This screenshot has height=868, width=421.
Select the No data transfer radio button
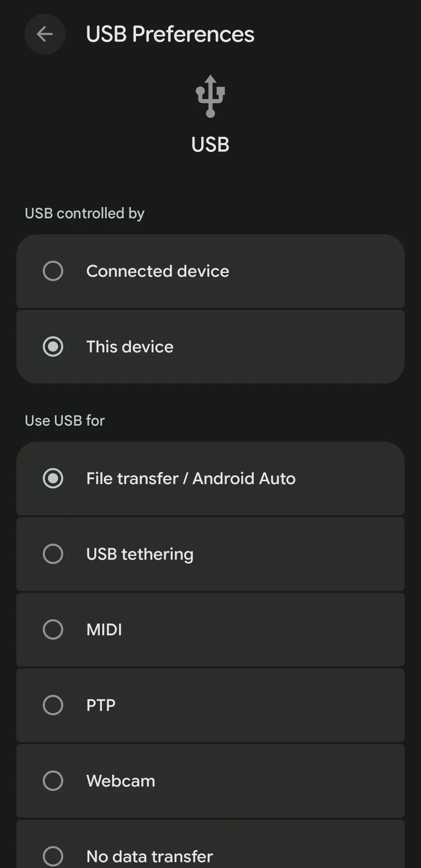(53, 856)
